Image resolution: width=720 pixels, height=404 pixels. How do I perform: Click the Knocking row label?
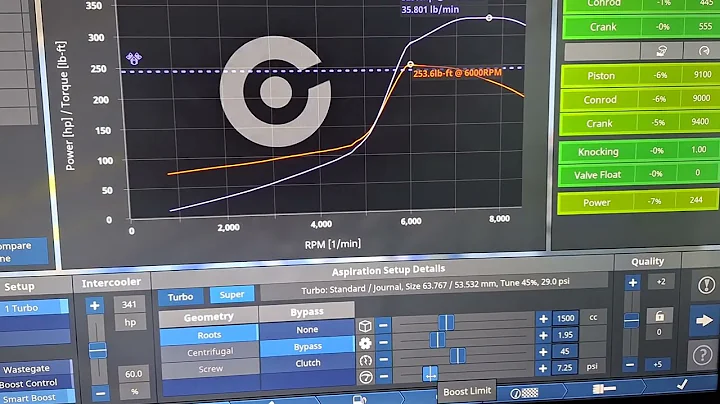[x=598, y=152]
